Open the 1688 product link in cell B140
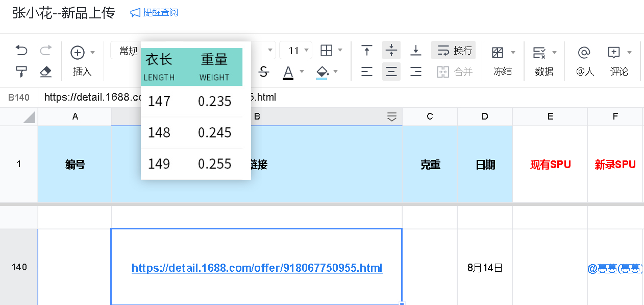 [x=257, y=268]
